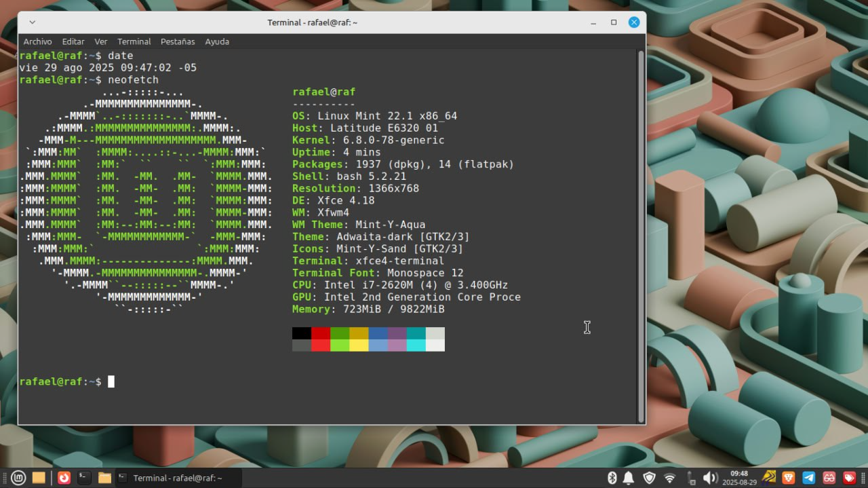Click the date output 'vie 29 ago 2025 09:47:02 -05'
This screenshot has height=488, width=868.
108,68
